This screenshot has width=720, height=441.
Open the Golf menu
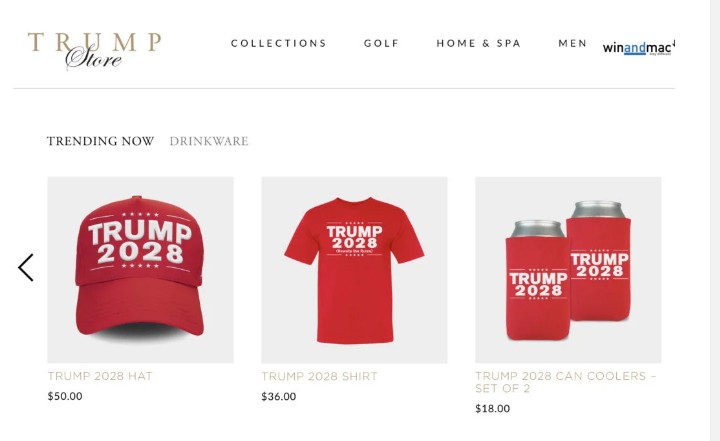click(x=382, y=43)
